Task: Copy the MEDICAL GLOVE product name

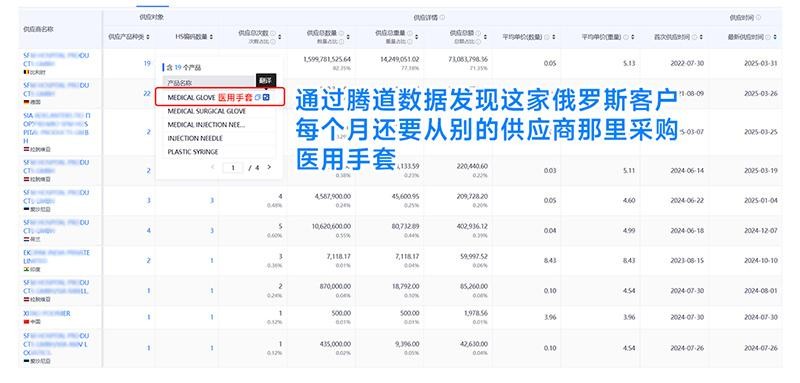Action: coord(258,97)
